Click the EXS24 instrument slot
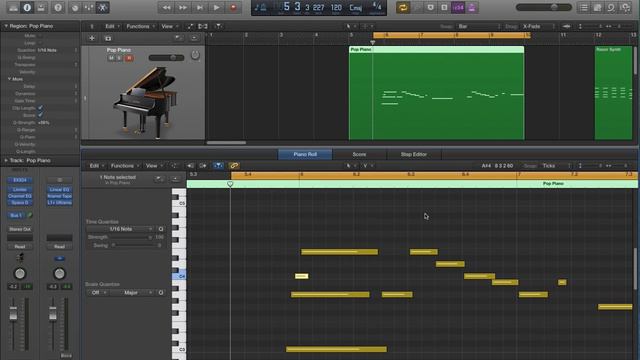 click(x=20, y=180)
